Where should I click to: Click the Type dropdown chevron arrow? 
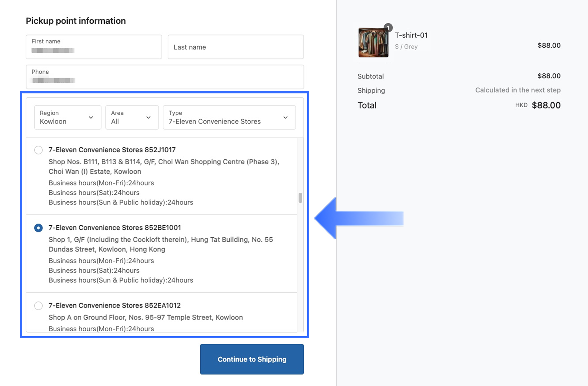click(285, 118)
